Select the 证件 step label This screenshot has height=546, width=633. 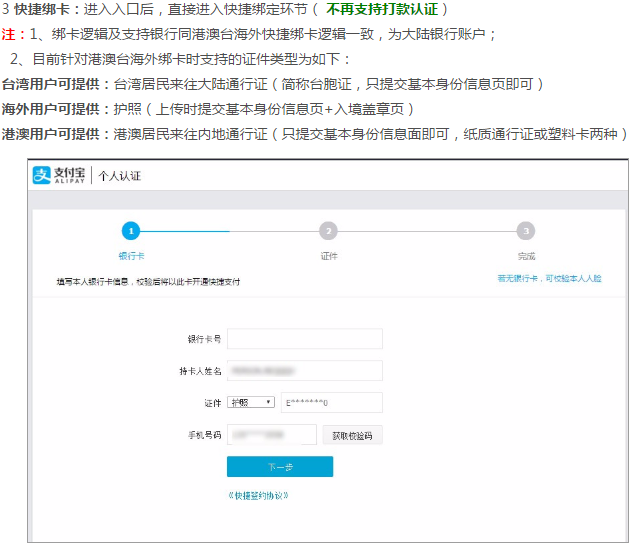[328, 256]
